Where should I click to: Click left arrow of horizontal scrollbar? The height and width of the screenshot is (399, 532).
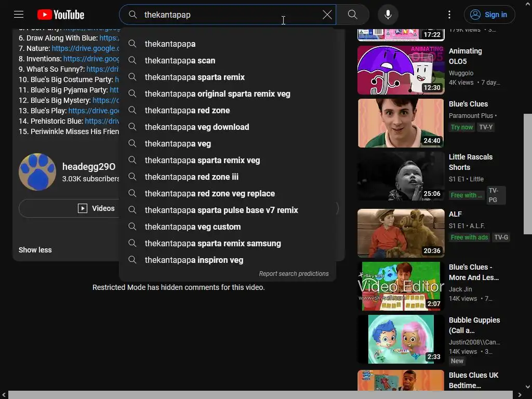pyautogui.click(x=4, y=395)
